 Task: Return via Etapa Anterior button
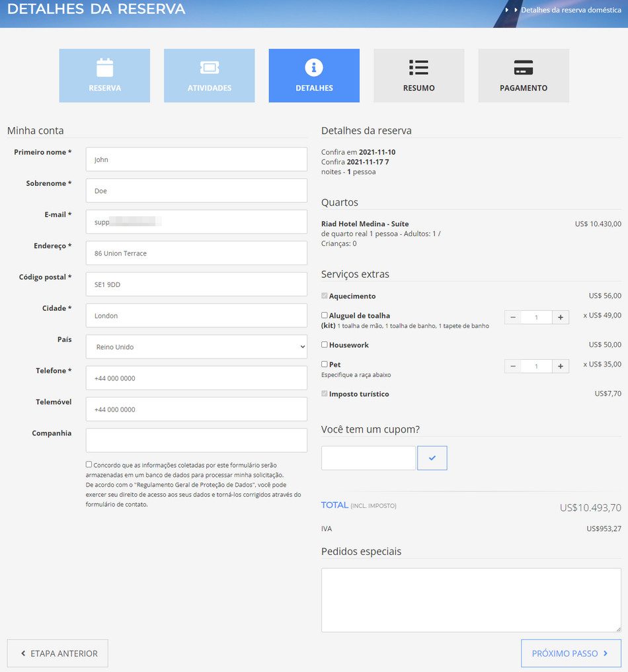tap(58, 653)
